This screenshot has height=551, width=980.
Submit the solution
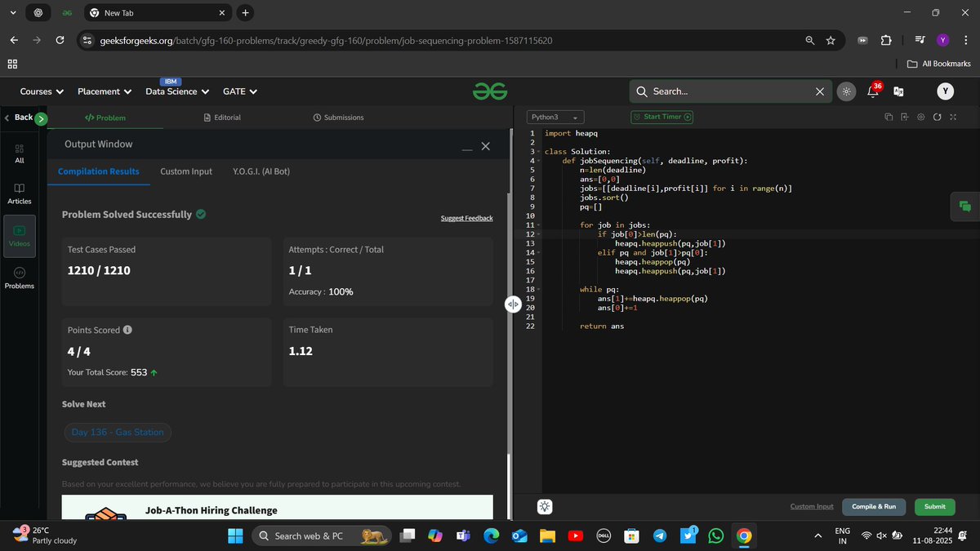point(935,506)
